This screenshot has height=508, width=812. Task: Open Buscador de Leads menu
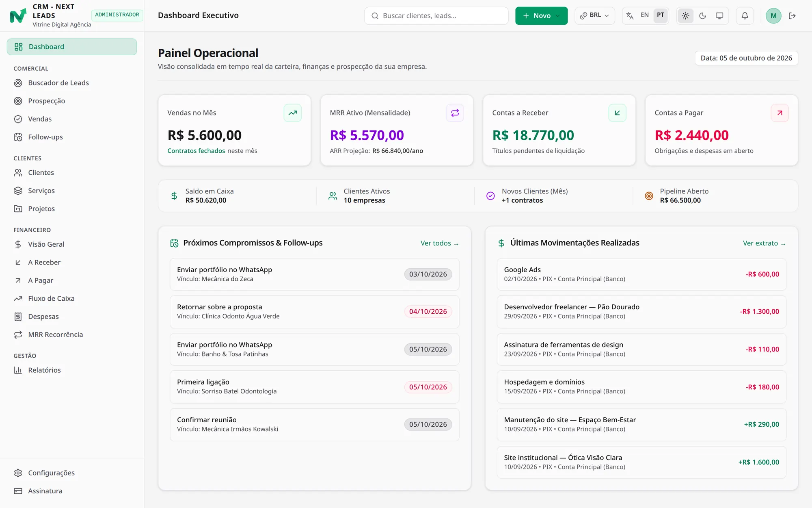click(72, 83)
